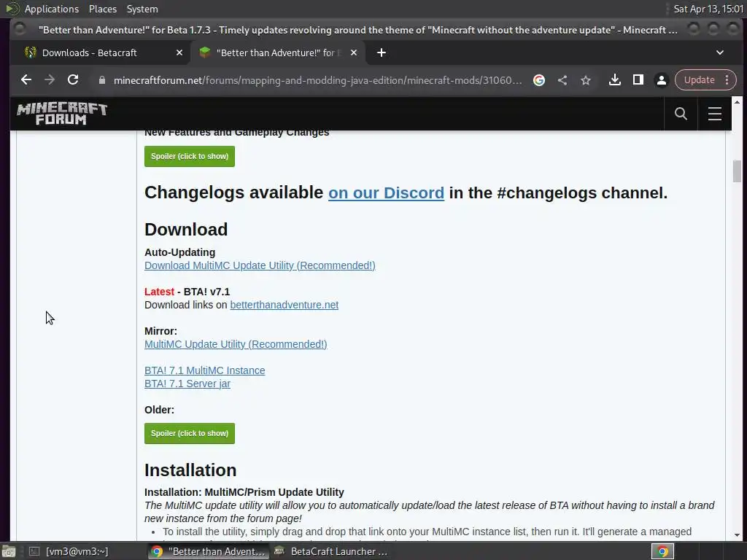Expand the tab search dropdown arrow
747x560 pixels.
720,52
